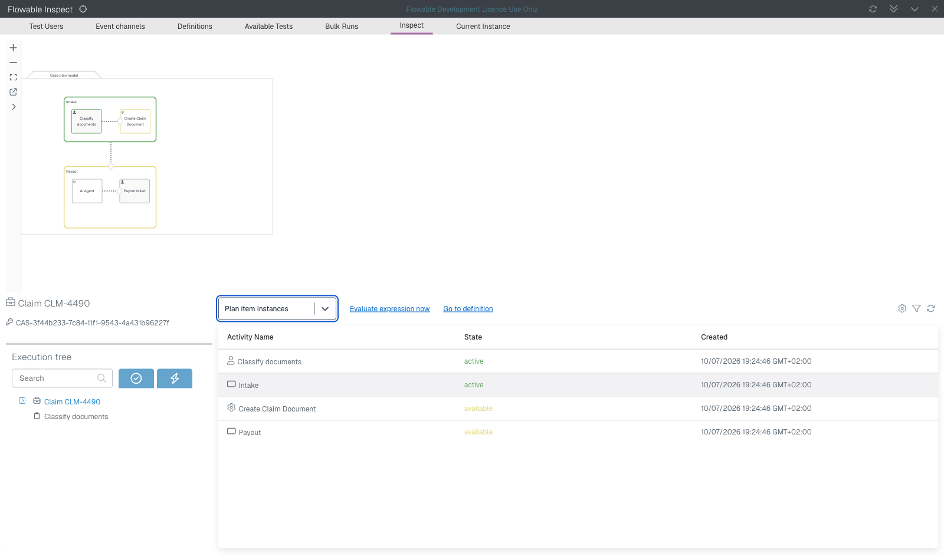This screenshot has width=944, height=560.
Task: Open the Test Users tab
Action: point(46,27)
